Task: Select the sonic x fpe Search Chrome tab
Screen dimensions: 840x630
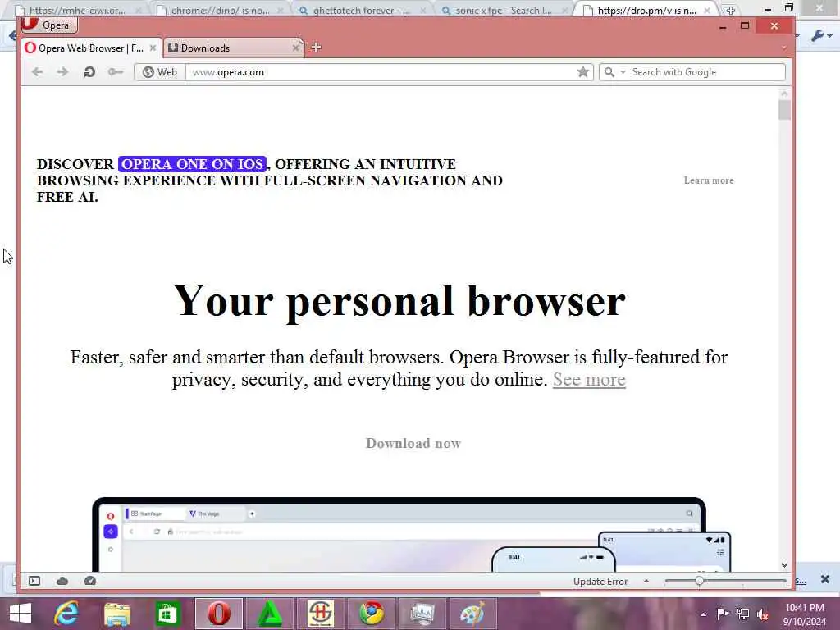Action: tap(503, 10)
